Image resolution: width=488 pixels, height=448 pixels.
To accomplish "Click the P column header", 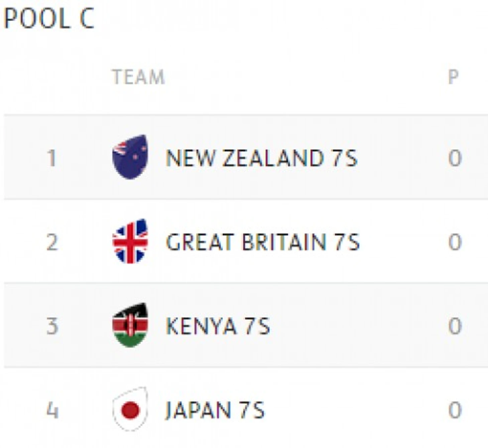I will click(x=453, y=77).
